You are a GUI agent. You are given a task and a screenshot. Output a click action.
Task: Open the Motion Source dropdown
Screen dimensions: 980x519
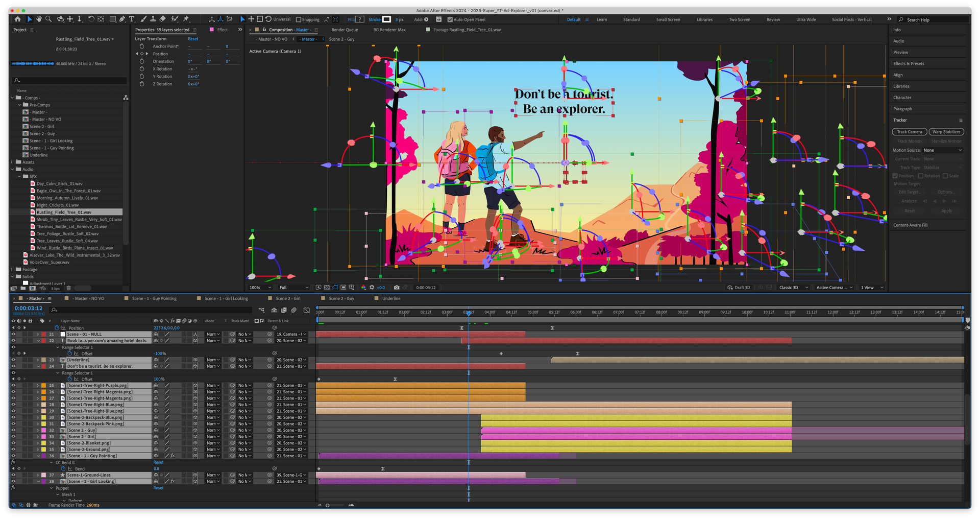942,150
